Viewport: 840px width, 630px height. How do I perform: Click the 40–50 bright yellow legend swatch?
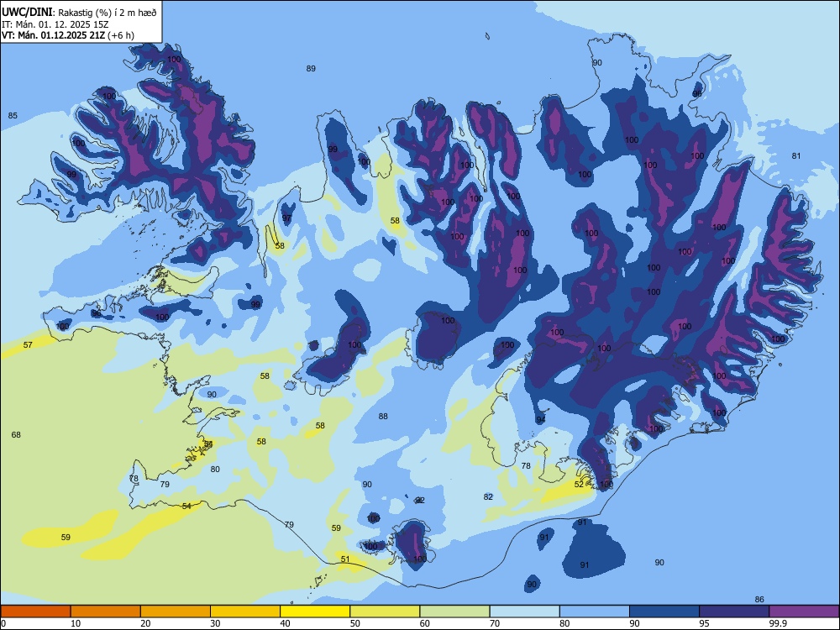pos(315,612)
